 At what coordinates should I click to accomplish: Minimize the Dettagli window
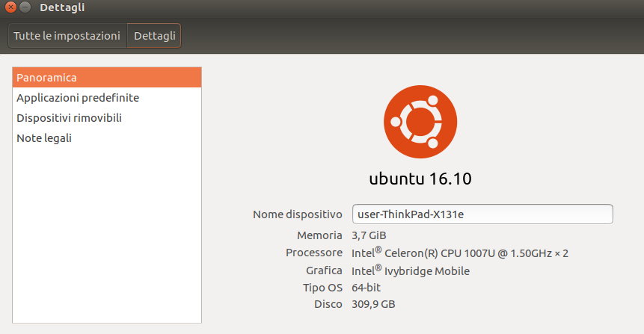click(25, 7)
